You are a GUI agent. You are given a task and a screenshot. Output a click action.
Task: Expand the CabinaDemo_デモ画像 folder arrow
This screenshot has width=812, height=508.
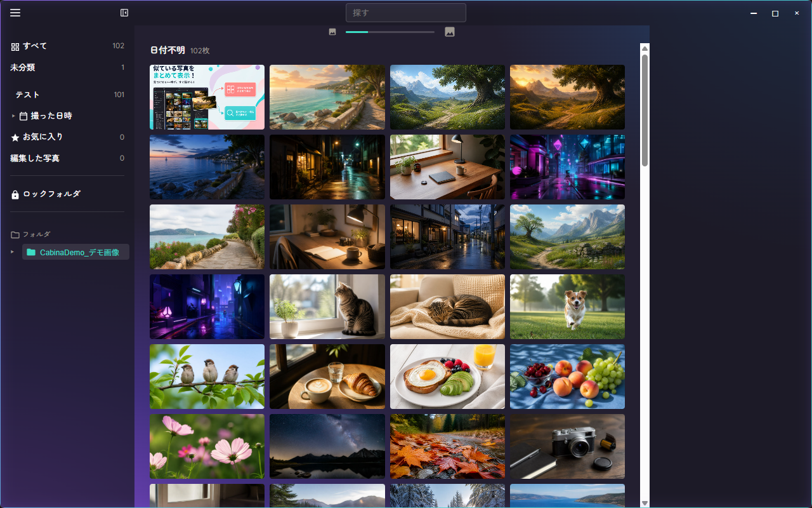[13, 252]
